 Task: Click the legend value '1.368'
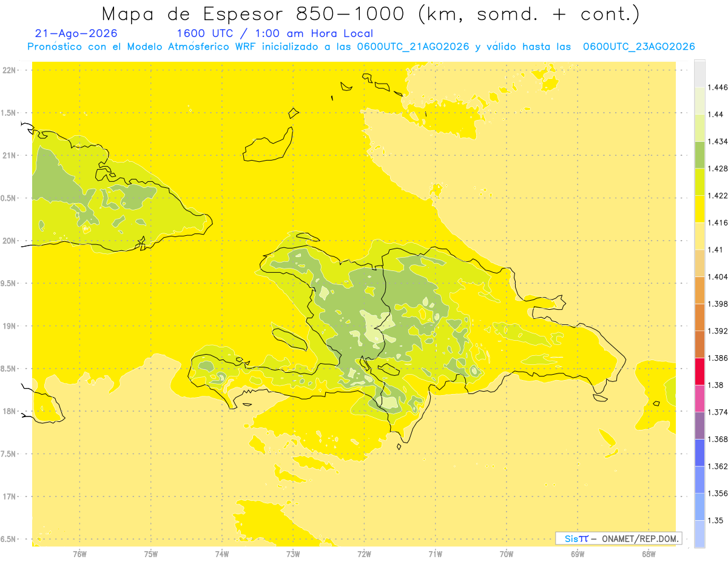pos(717,439)
